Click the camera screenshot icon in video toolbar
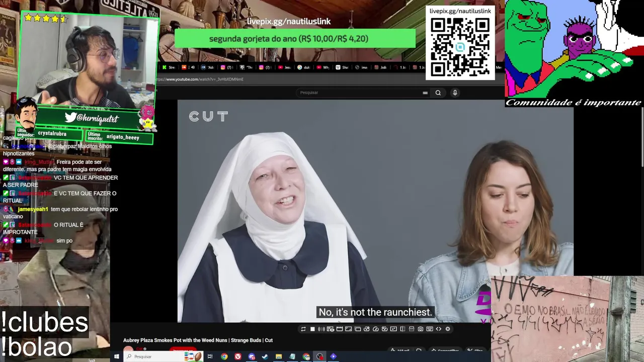Image resolution: width=644 pixels, height=362 pixels. pos(421,329)
